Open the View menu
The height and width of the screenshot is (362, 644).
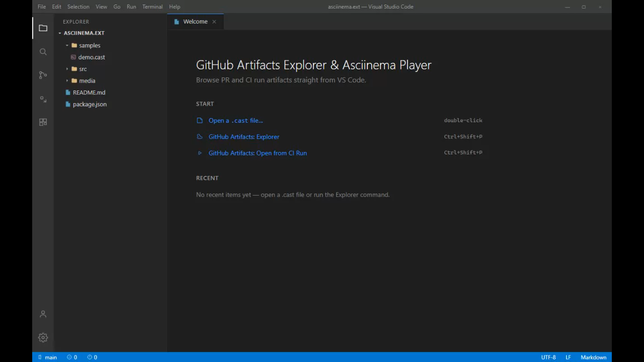tap(101, 7)
